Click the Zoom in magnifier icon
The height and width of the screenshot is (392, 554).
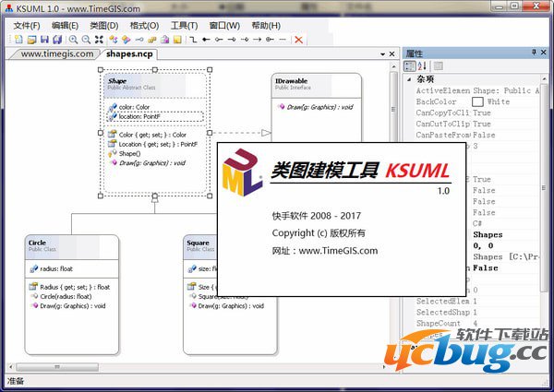pos(72,40)
